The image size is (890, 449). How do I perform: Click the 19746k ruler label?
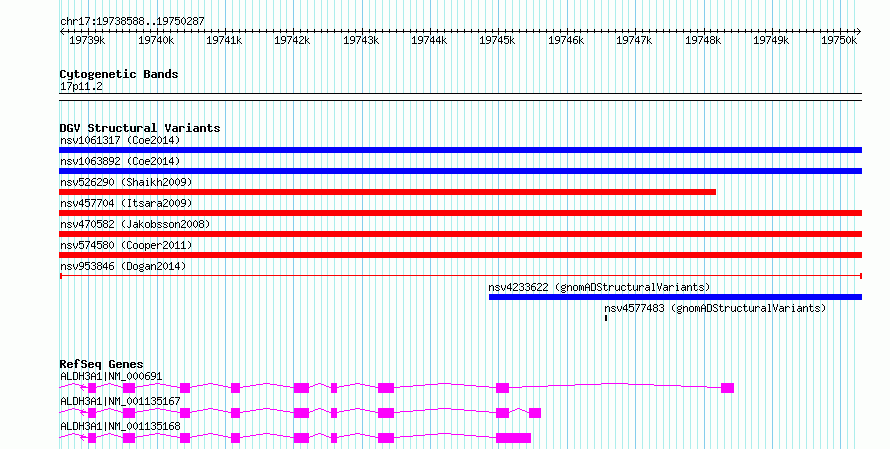coord(566,40)
